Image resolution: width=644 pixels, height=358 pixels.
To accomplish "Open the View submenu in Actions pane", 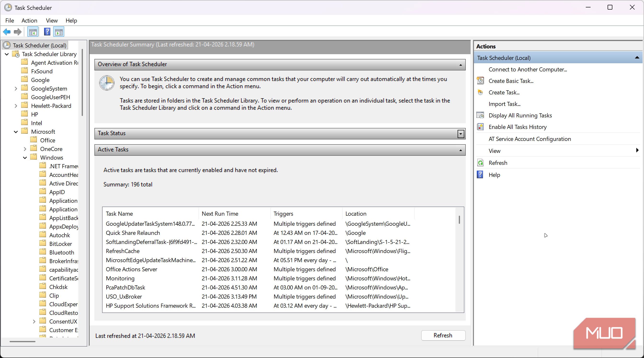I will point(558,151).
